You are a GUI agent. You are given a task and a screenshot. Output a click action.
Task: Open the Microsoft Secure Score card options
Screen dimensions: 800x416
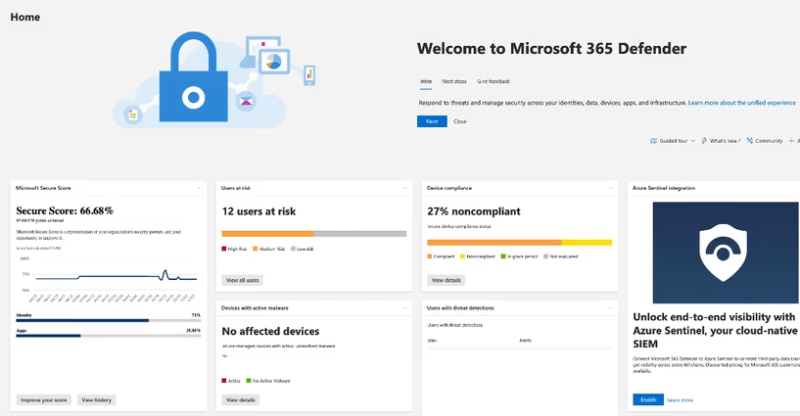(199, 188)
